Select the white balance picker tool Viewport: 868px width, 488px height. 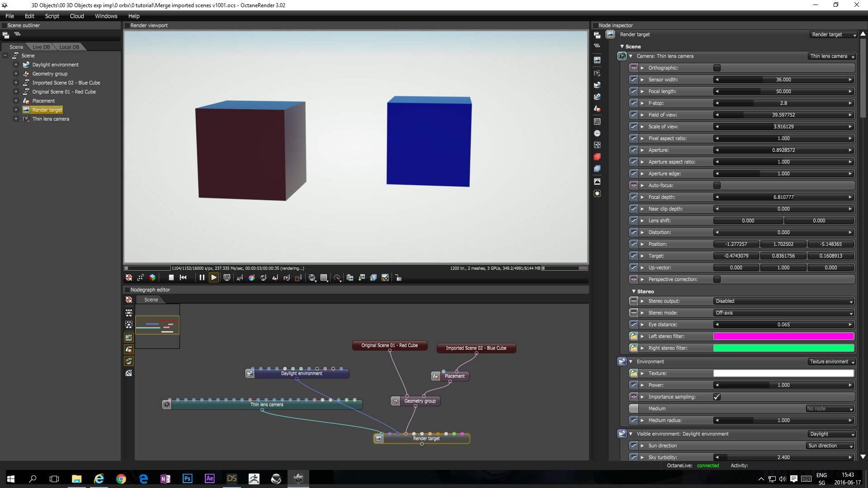pos(251,278)
